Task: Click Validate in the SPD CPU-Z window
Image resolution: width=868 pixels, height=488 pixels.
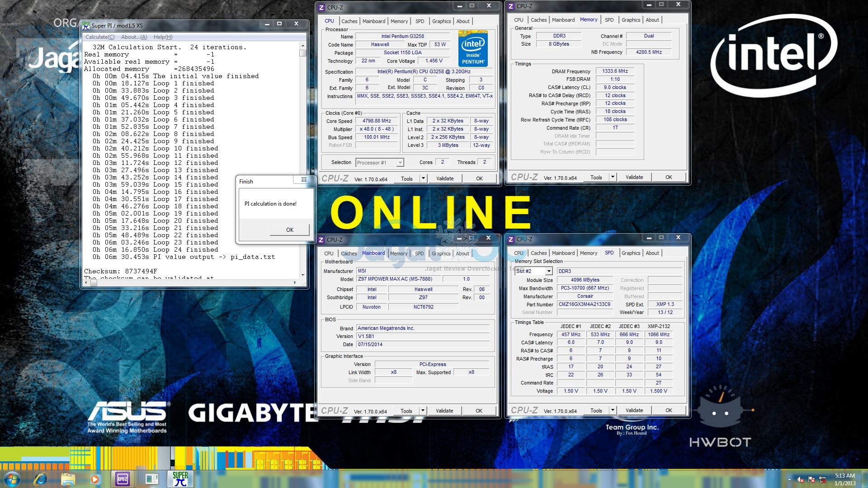Action: point(634,410)
